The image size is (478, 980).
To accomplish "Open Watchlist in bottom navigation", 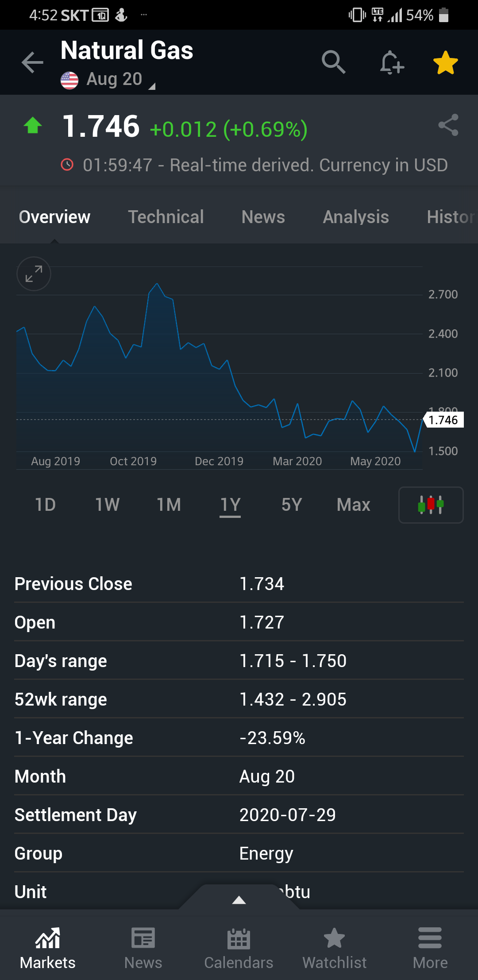I will pyautogui.click(x=335, y=948).
